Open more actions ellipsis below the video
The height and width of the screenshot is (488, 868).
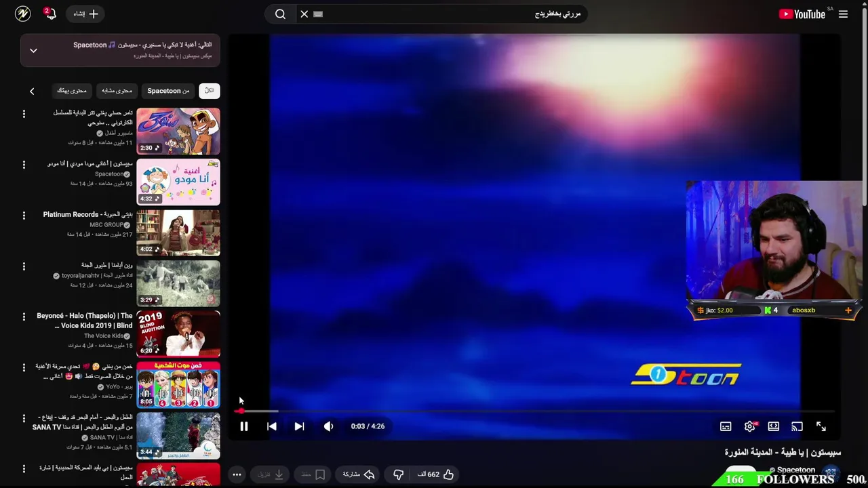tap(237, 474)
